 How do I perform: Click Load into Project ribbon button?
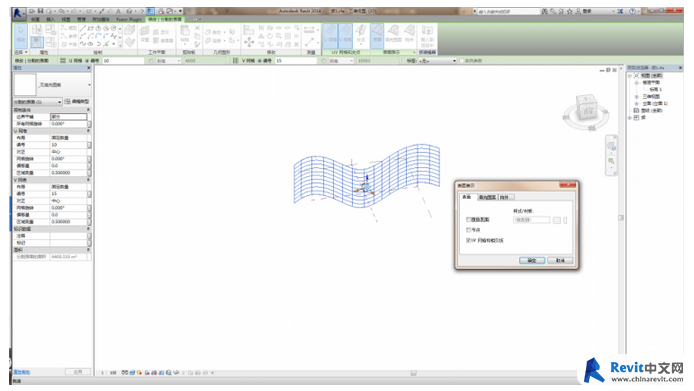(427, 35)
